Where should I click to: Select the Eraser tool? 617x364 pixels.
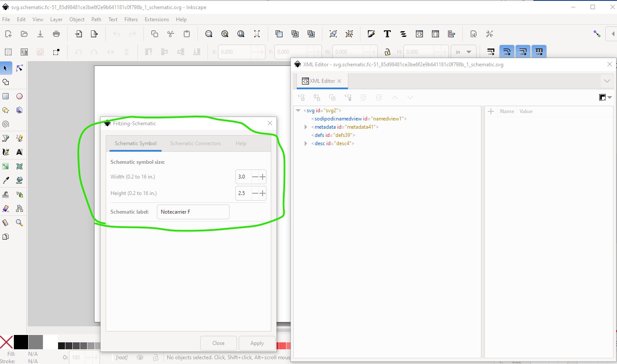coord(6,208)
